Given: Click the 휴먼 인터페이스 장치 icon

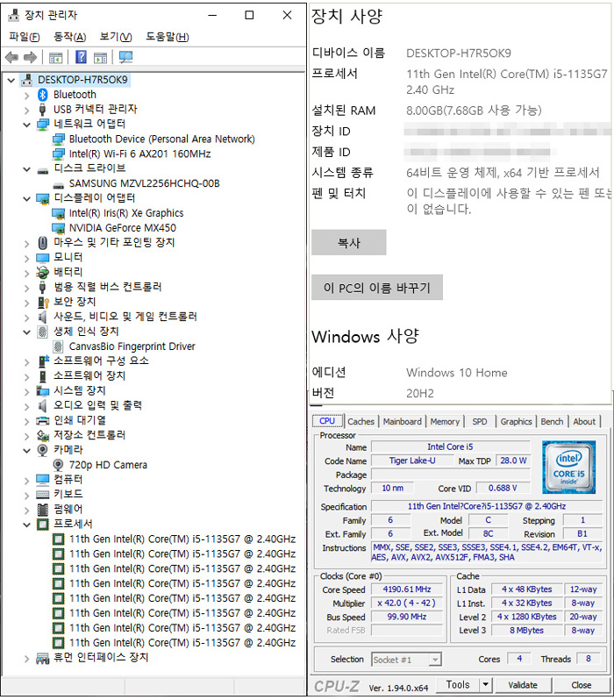Looking at the screenshot, I should [42, 658].
